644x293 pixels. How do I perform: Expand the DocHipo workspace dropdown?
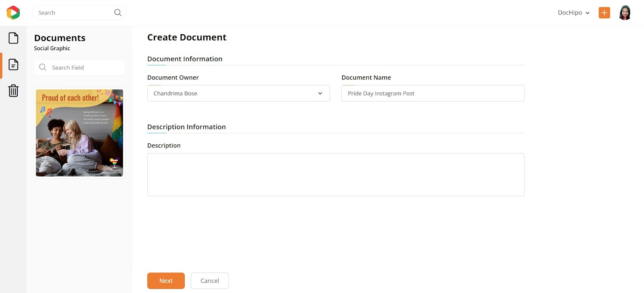[574, 12]
